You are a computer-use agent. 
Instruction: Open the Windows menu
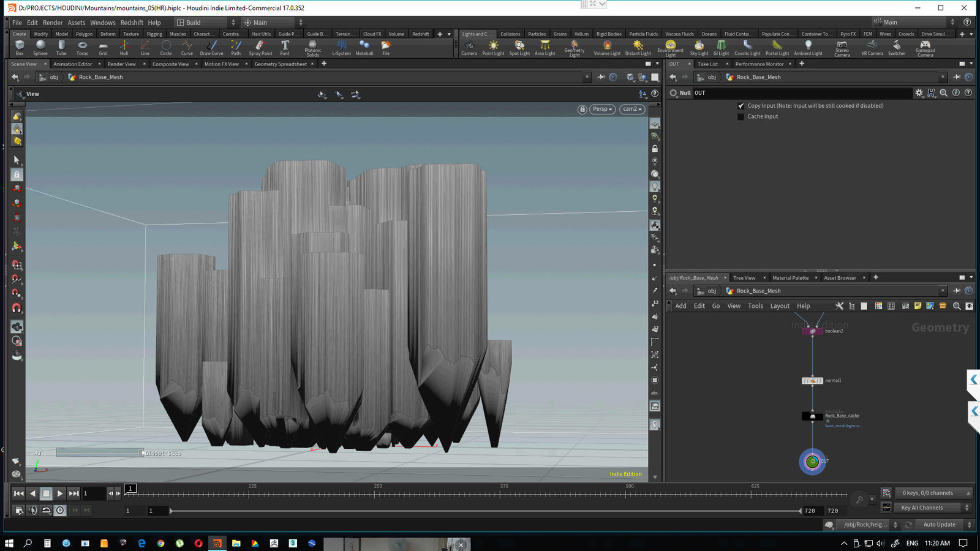(x=102, y=22)
